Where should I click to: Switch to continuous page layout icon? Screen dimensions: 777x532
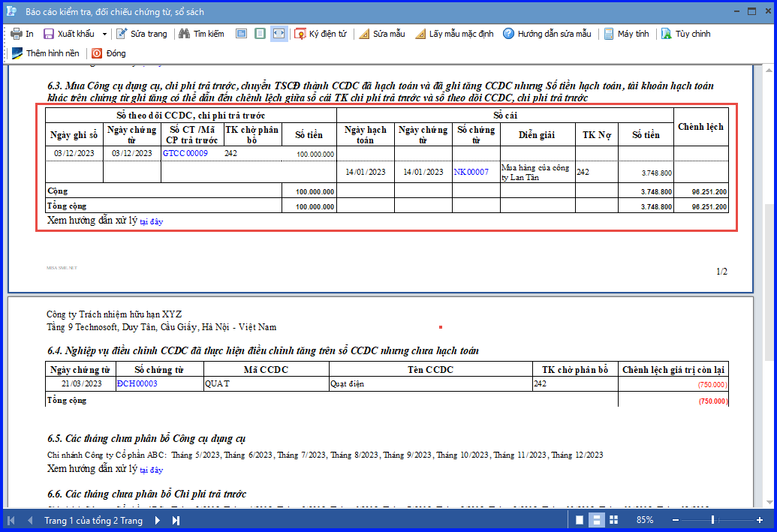597,520
